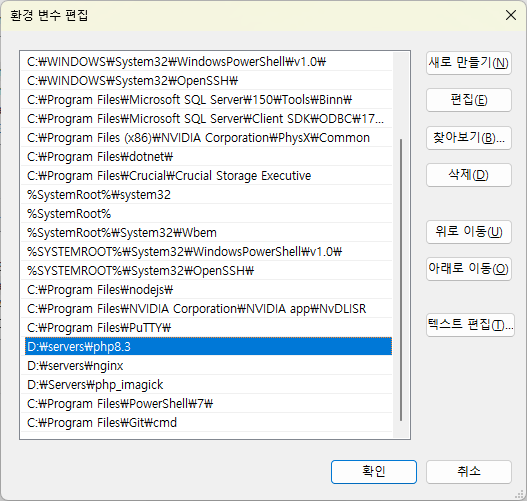Screen dimensions: 527x501
Task: Move the entry up with 위로 이동(U)
Action: click(469, 232)
